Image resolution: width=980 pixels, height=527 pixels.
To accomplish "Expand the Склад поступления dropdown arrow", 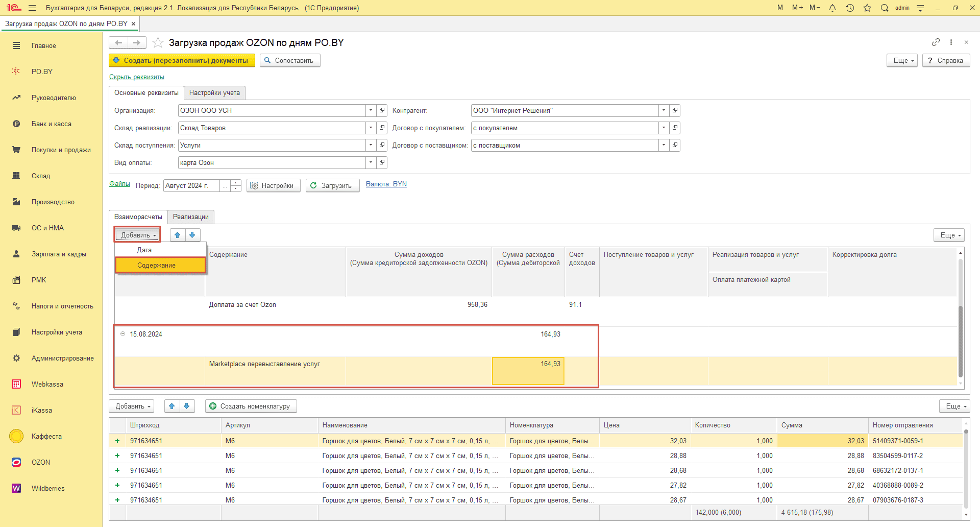I will pos(371,145).
